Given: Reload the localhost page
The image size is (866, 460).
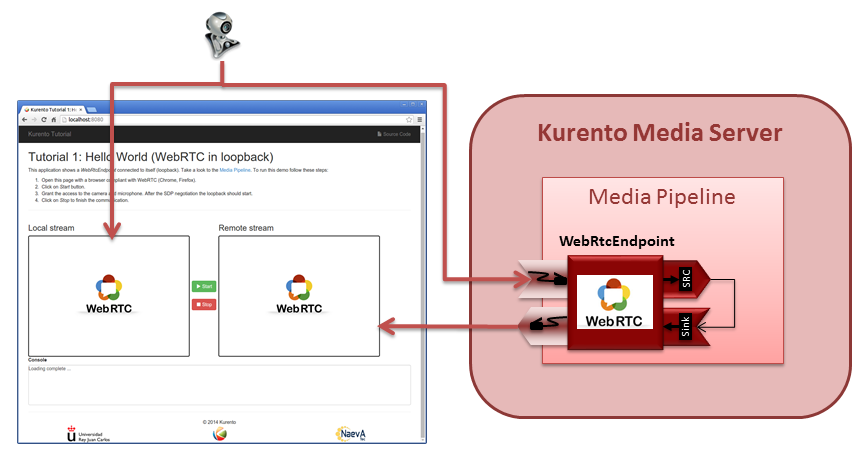Looking at the screenshot, I should (43, 119).
